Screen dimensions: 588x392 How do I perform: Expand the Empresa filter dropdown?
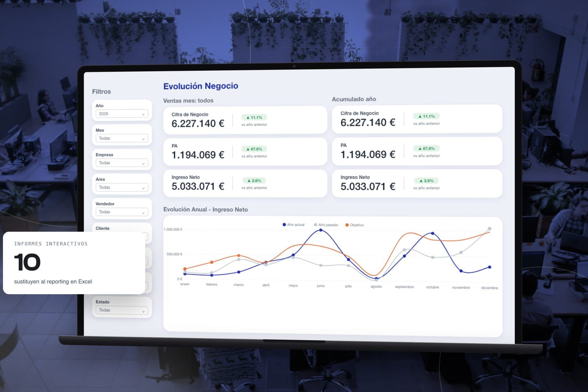[x=122, y=163]
